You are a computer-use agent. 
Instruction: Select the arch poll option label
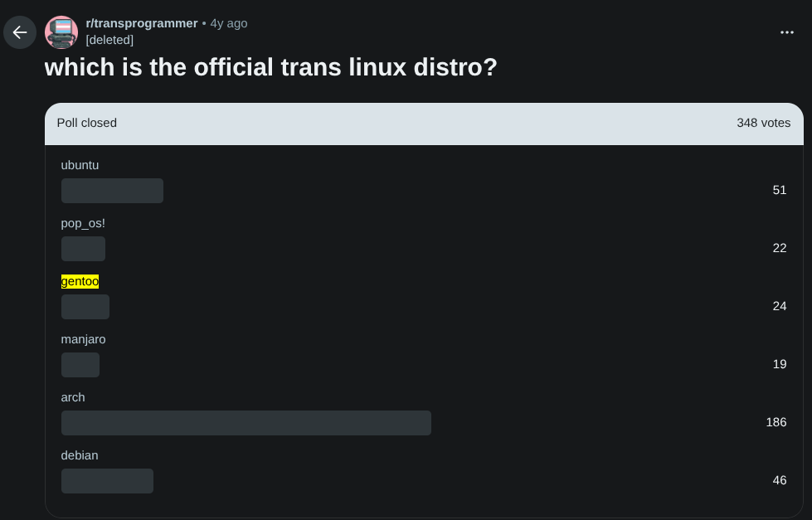[x=73, y=397]
